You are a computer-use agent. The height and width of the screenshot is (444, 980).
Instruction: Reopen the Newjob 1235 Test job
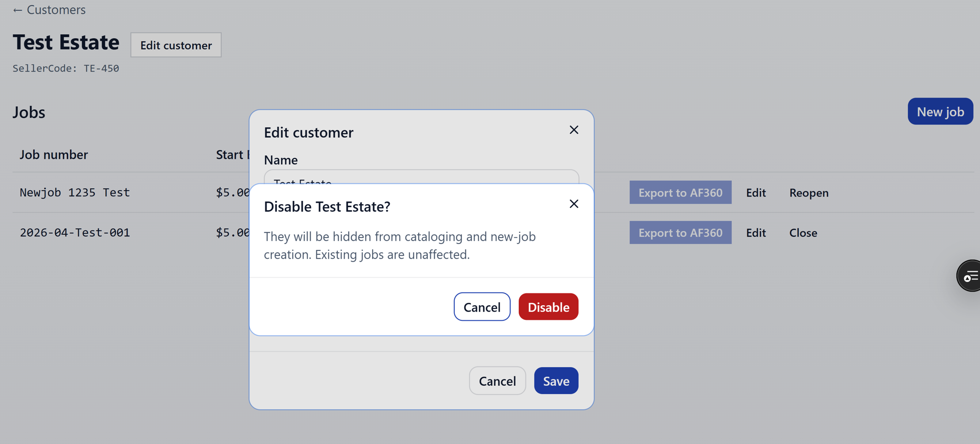[x=808, y=193]
